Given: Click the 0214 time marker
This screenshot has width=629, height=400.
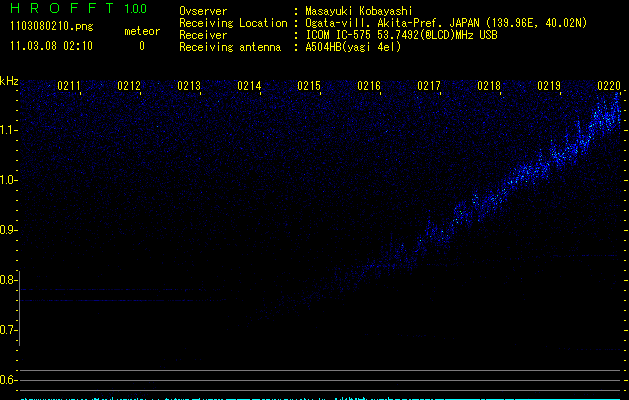Looking at the screenshot, I should pyautogui.click(x=249, y=86).
